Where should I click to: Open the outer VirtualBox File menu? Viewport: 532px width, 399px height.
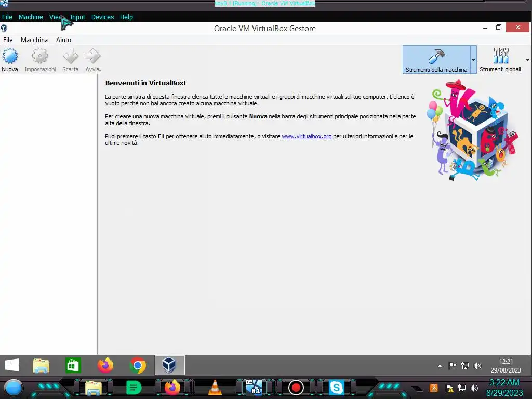[x=7, y=17]
